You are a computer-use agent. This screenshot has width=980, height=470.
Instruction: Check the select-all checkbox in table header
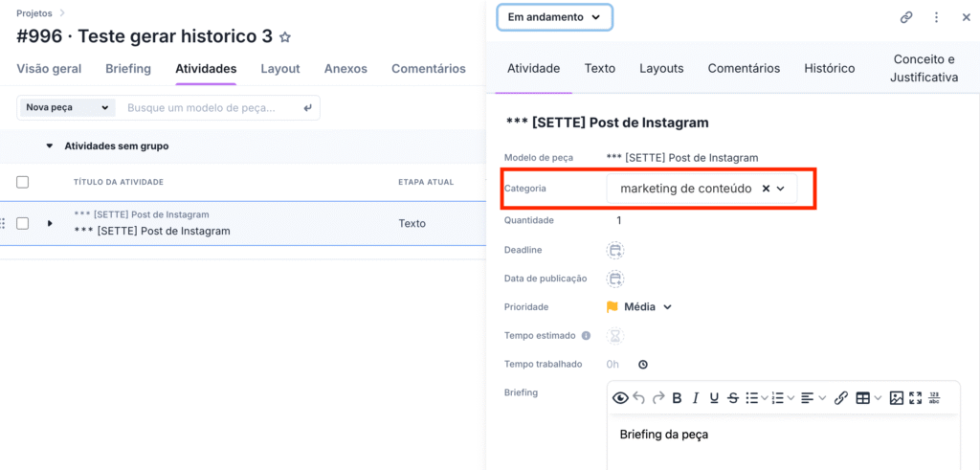(23, 182)
